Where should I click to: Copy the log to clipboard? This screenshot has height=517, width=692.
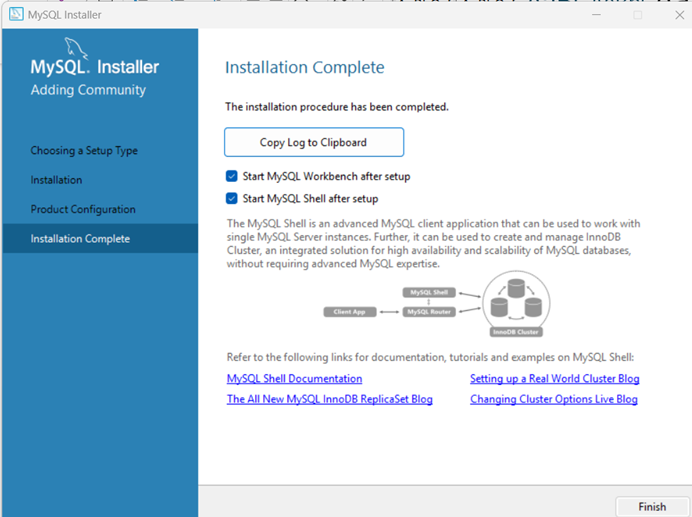coord(314,142)
